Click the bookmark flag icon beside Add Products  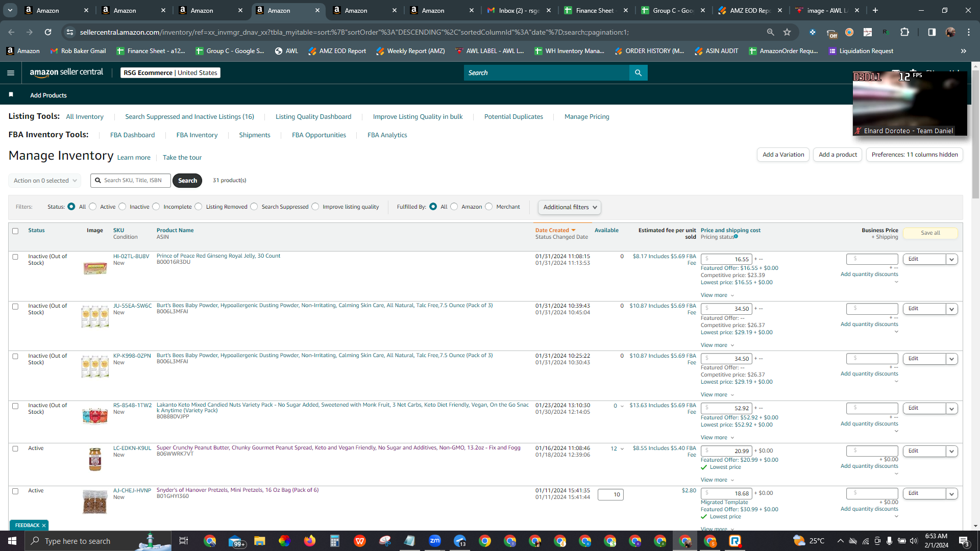click(x=11, y=95)
